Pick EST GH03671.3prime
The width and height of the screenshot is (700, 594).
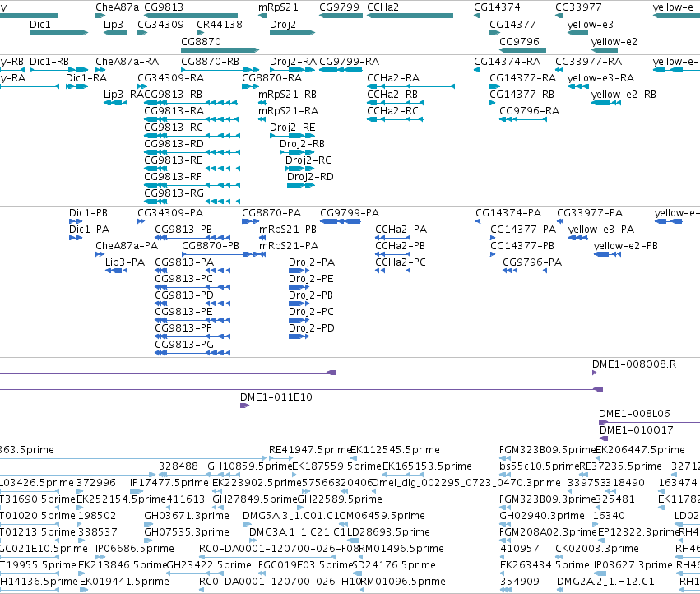(187, 516)
